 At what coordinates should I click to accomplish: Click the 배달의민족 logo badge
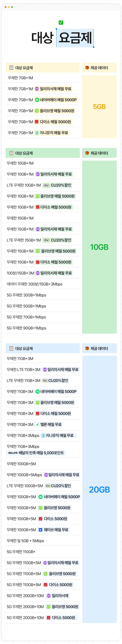13,453
